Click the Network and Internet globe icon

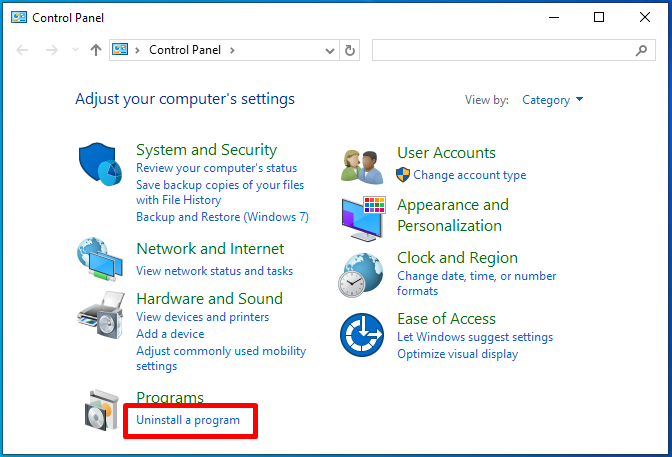click(x=100, y=259)
